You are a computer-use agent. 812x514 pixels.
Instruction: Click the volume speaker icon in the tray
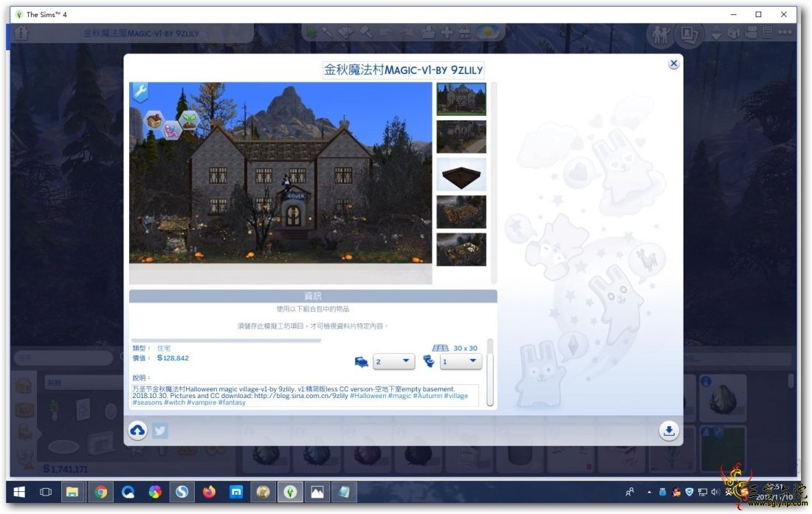click(x=715, y=493)
